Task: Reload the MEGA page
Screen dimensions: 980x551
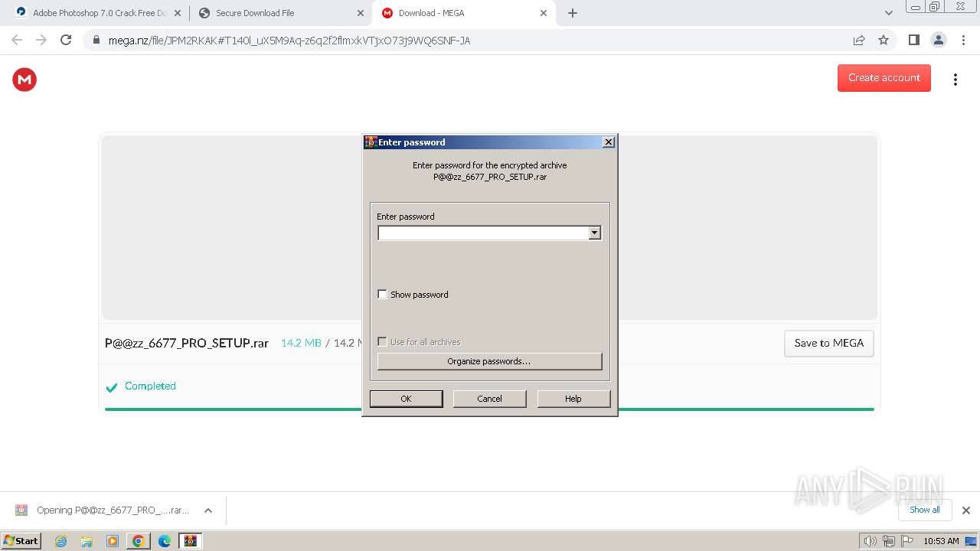Action: click(66, 40)
